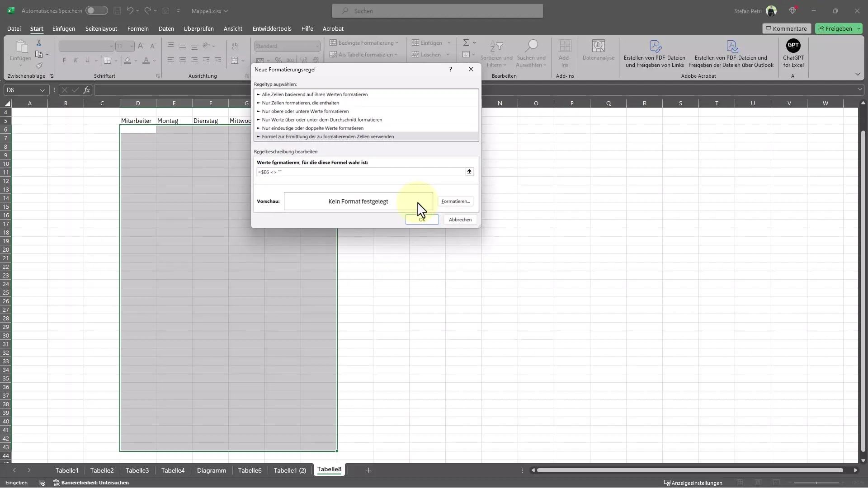This screenshot has width=868, height=488.
Task: Switch to the Einfügen ribbon tab
Action: [x=64, y=28]
